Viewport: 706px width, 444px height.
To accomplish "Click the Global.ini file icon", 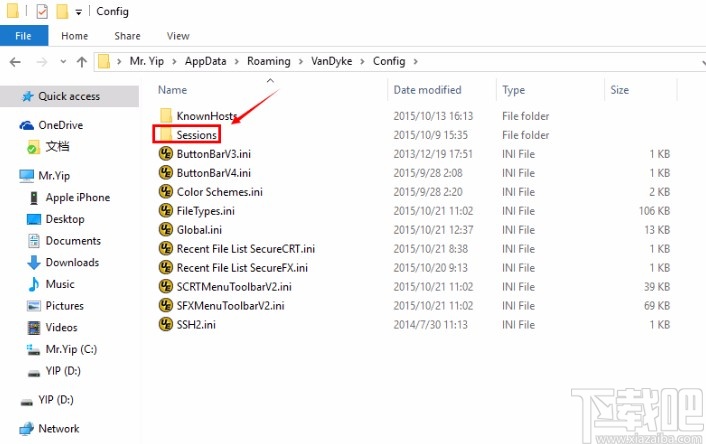I will tap(166, 230).
